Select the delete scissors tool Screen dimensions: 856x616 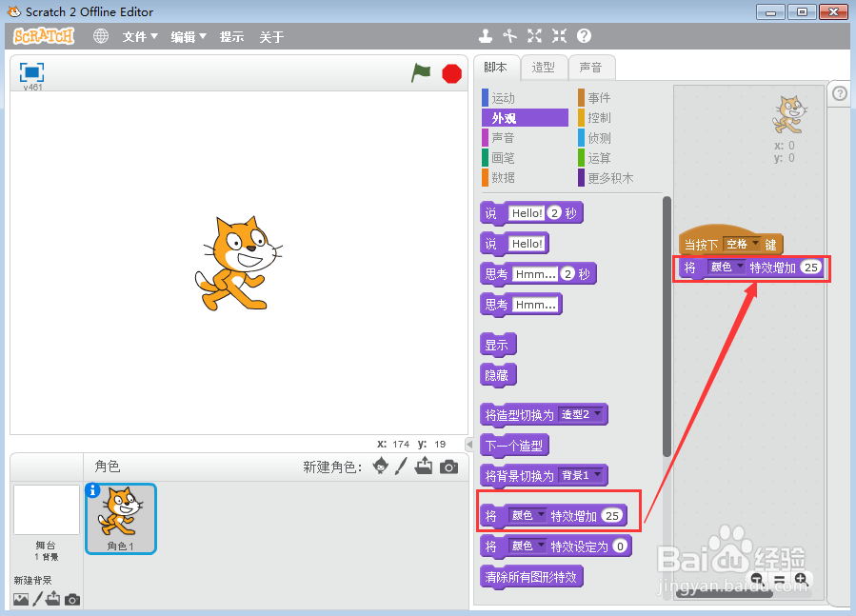click(x=510, y=36)
